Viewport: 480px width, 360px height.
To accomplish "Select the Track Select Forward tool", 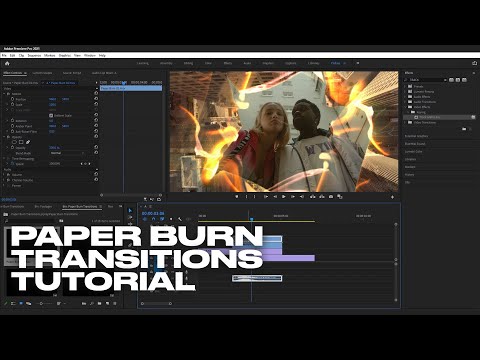I will click(x=130, y=217).
